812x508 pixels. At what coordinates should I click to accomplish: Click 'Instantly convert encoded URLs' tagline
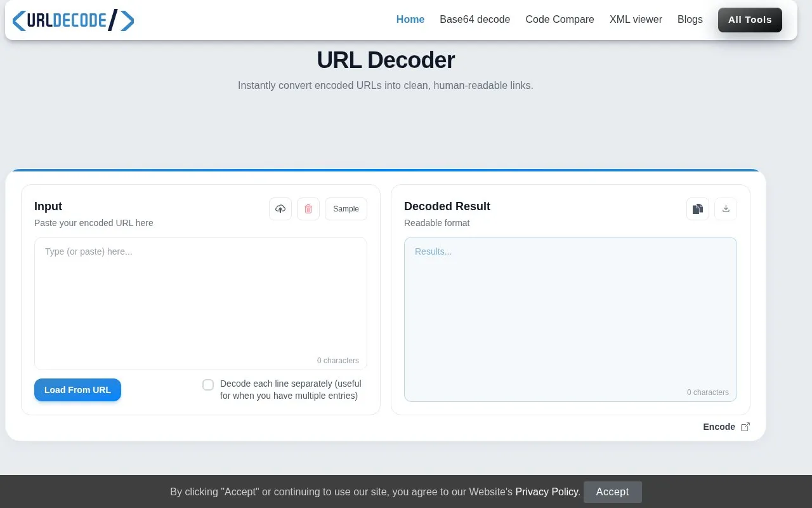pyautogui.click(x=386, y=85)
